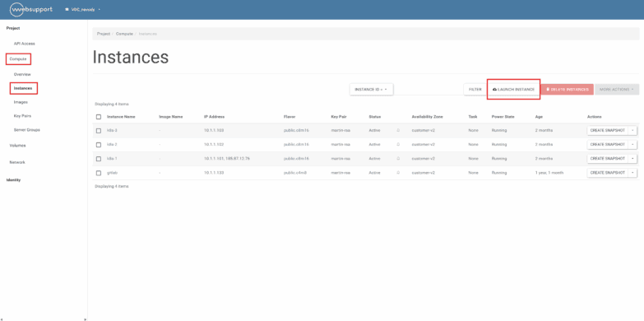Open the VDC project selector dropdown in header
The image size is (644, 321).
(x=82, y=9)
